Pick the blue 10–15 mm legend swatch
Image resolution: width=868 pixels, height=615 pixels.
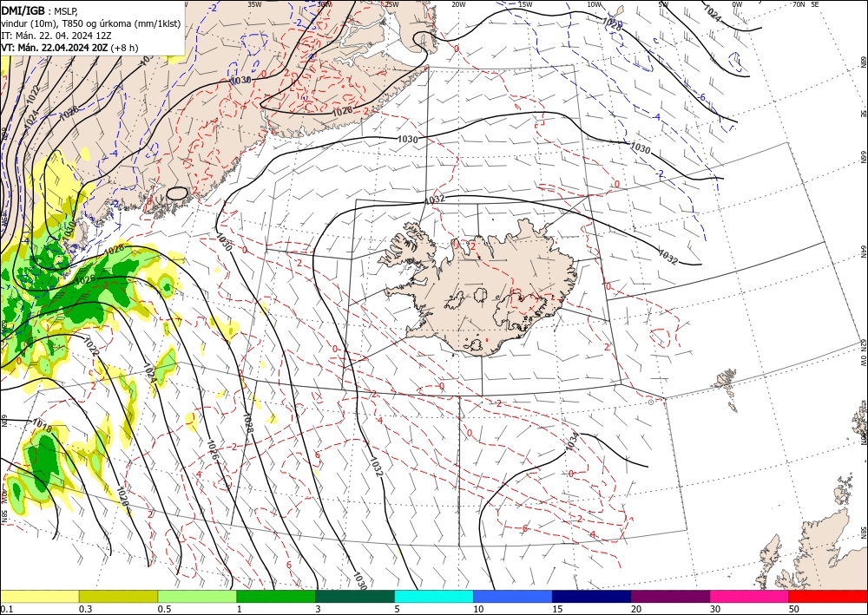pyautogui.click(x=513, y=596)
